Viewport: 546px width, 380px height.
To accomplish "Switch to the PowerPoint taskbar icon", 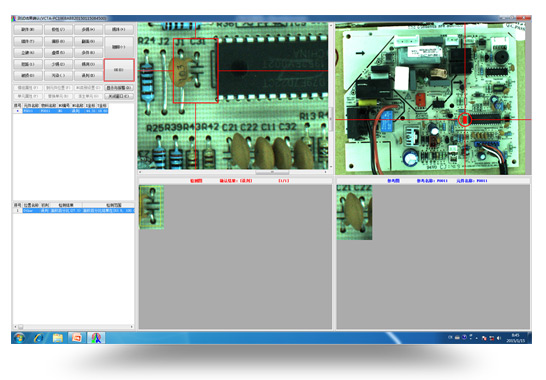I will point(76,338).
